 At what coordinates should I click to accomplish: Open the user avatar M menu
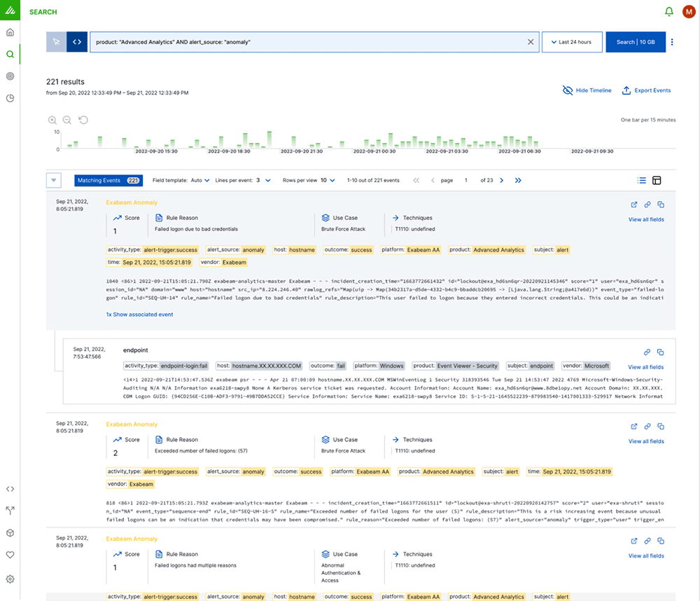click(x=689, y=12)
